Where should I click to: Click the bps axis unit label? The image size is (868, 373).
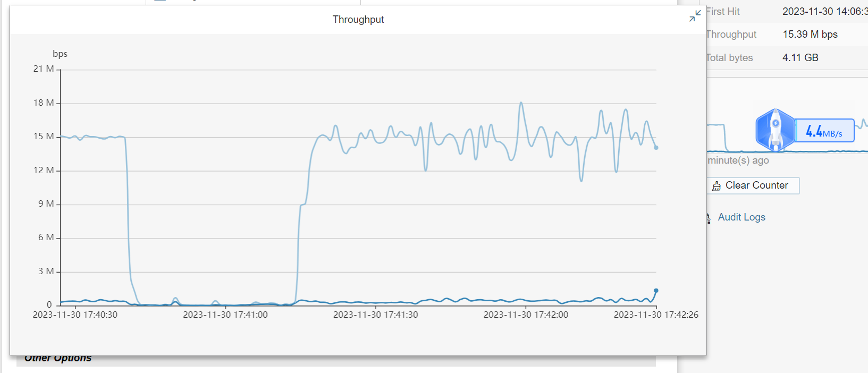pyautogui.click(x=60, y=54)
